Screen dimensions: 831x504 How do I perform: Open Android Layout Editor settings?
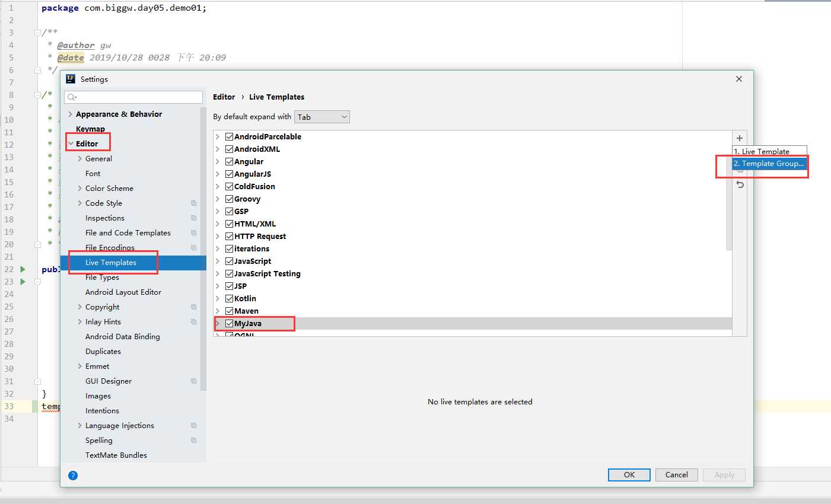tap(123, 292)
